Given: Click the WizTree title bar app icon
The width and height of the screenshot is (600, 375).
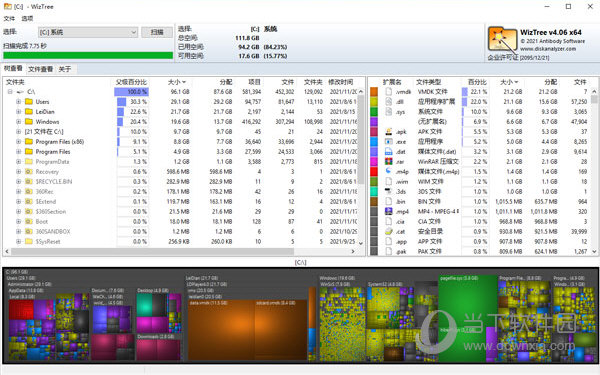Looking at the screenshot, I should point(7,7).
